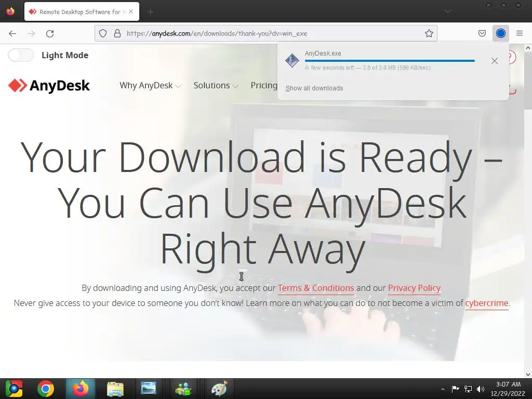Click the Firefox icon in title bar
The width and height of the screenshot is (532, 399).
[x=10, y=11]
